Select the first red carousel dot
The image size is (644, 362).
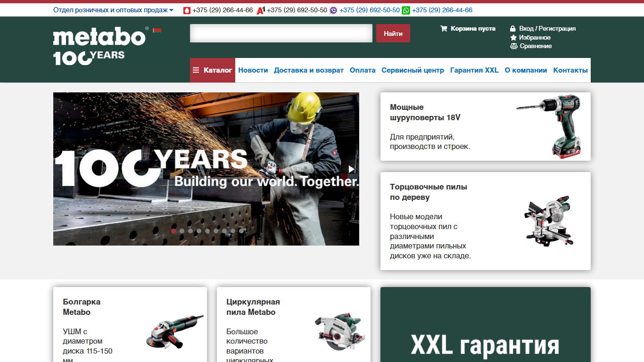pos(173,231)
